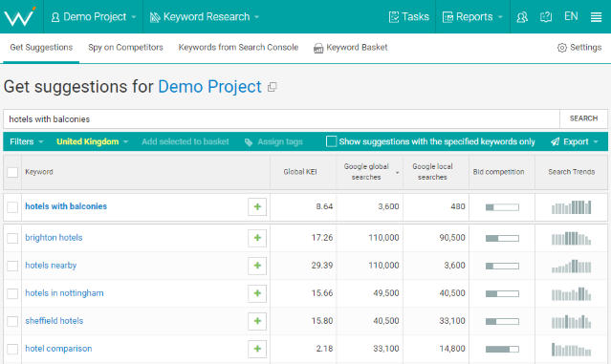Image resolution: width=611 pixels, height=364 pixels.
Task: Open Settings gear
Action: [x=579, y=48]
